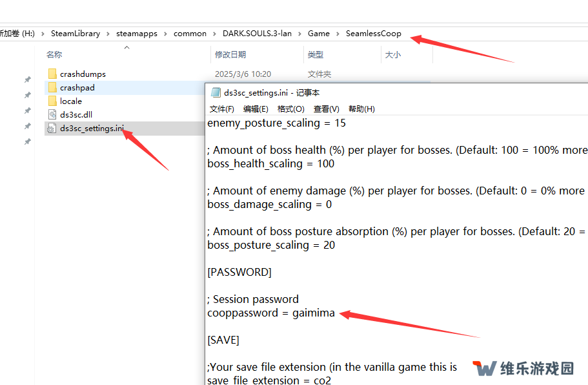Click the save file extension comment line
Image resolution: width=588 pixels, height=385 pixels.
tap(332, 367)
